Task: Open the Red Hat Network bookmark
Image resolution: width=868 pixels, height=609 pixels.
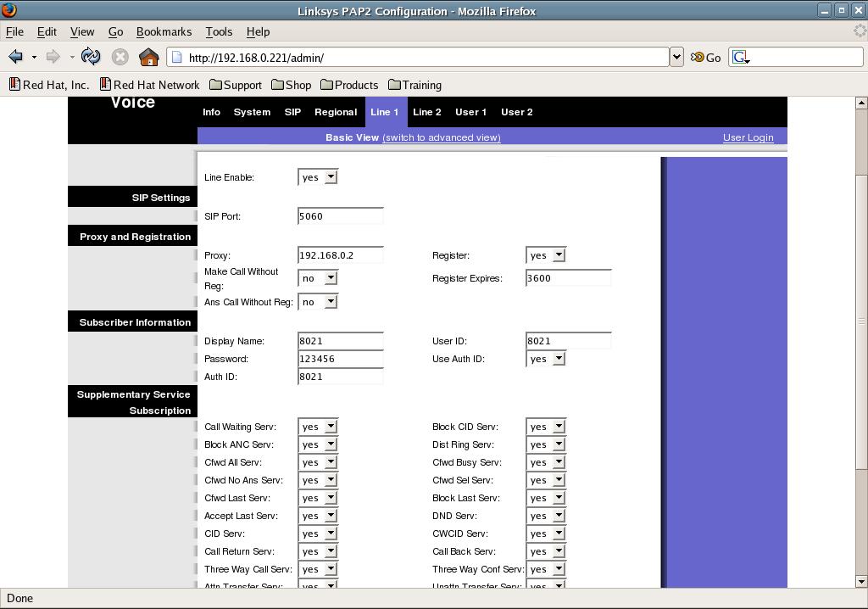Action: pos(149,85)
